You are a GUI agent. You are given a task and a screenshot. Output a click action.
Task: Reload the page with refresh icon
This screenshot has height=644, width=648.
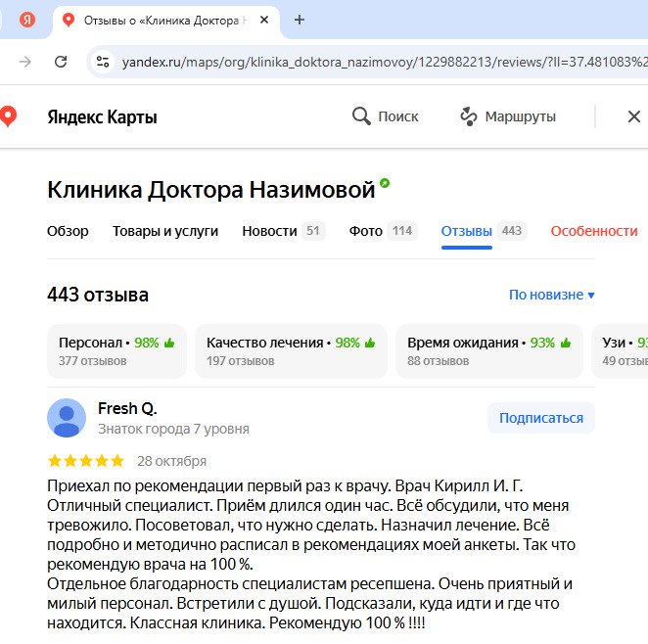(61, 62)
